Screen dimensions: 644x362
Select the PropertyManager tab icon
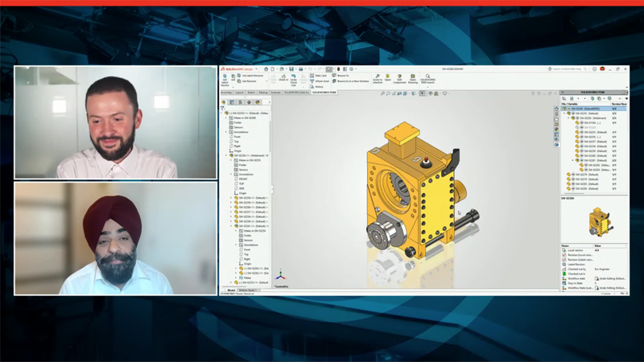pyautogui.click(x=232, y=102)
